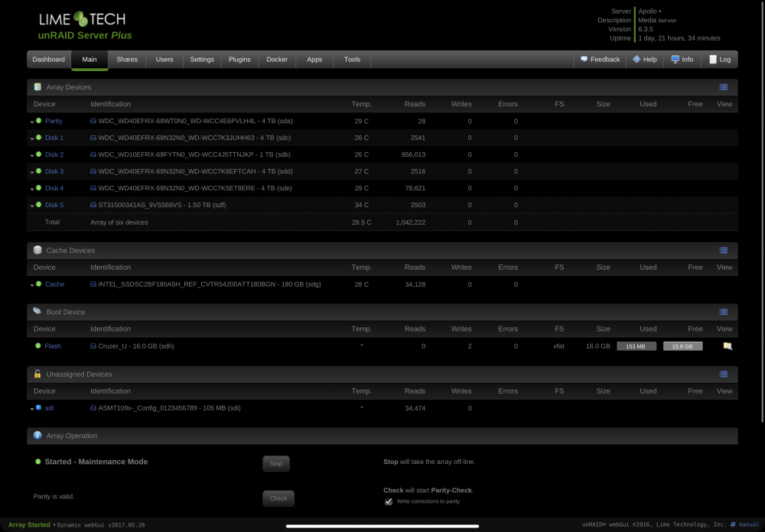Screen dimensions: 765x532
Task: Open the sdi device dropdown arrow
Action: coord(32,409)
